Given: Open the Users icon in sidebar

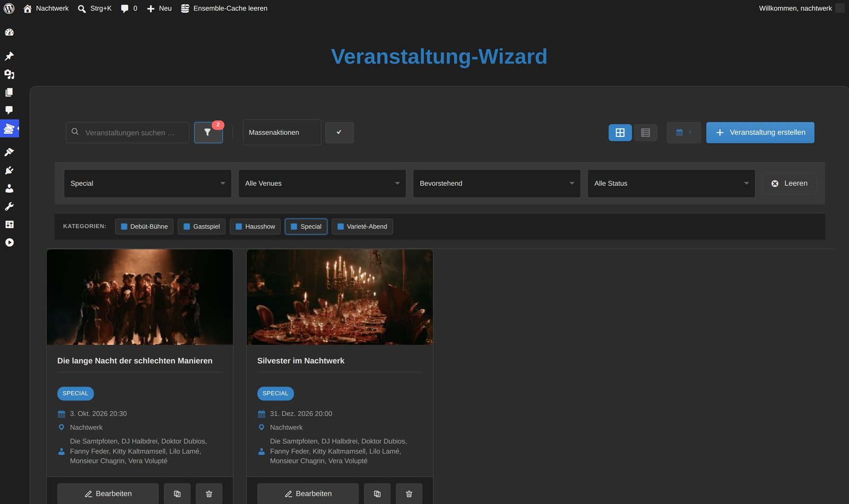Looking at the screenshot, I should (9, 188).
